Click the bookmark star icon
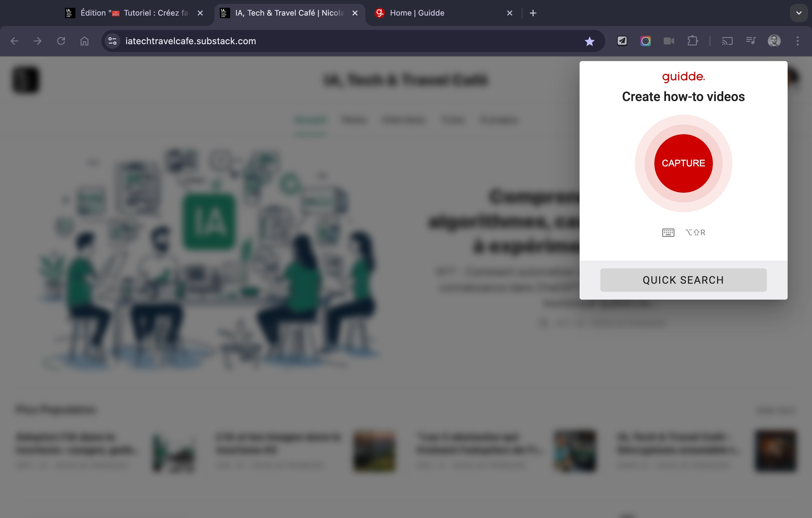The height and width of the screenshot is (518, 812). click(x=589, y=41)
